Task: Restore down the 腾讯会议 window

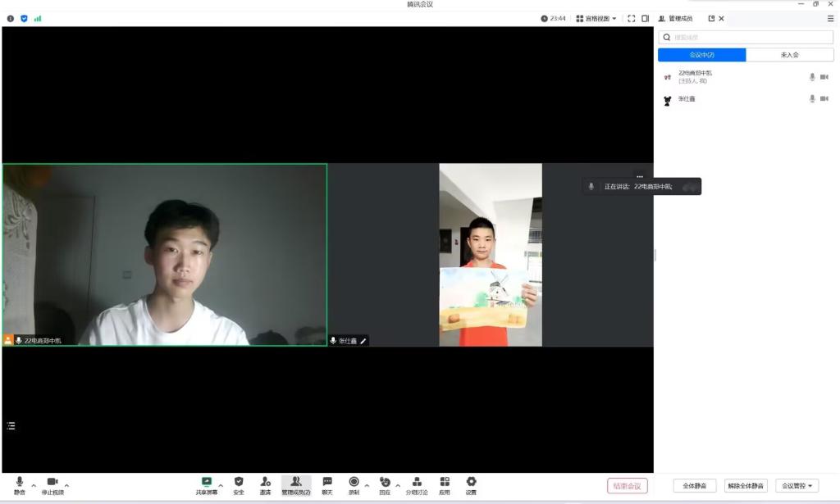Action: tap(816, 4)
